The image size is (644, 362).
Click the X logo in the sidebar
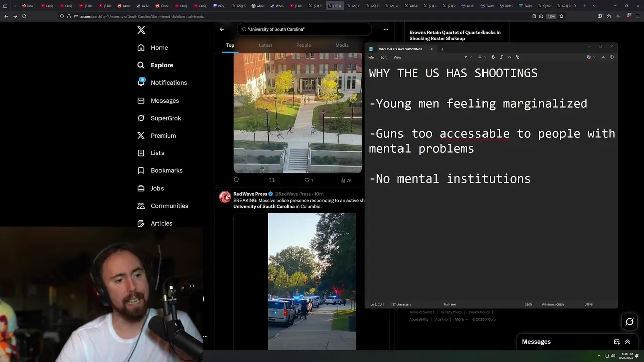pyautogui.click(x=141, y=30)
